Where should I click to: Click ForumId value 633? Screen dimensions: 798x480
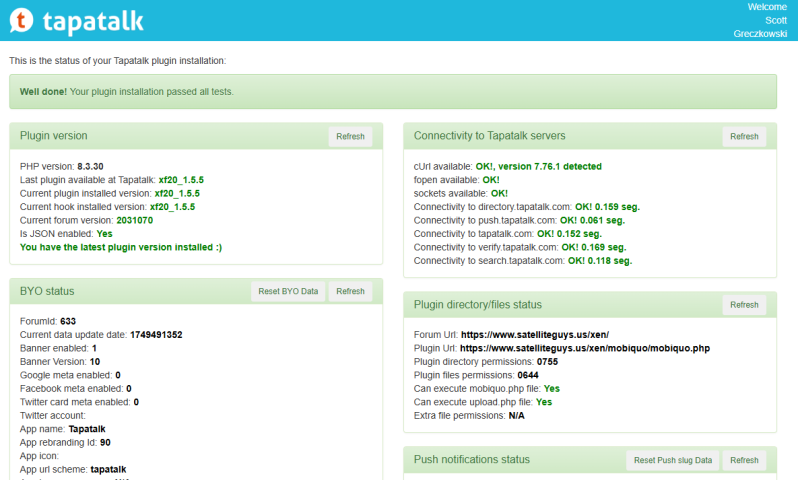tap(68, 321)
